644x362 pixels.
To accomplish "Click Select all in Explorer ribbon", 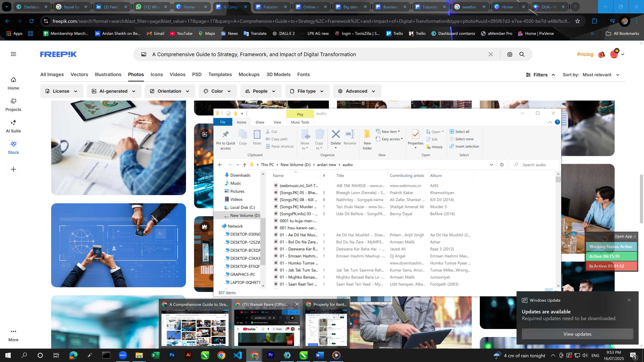I will 459,132.
